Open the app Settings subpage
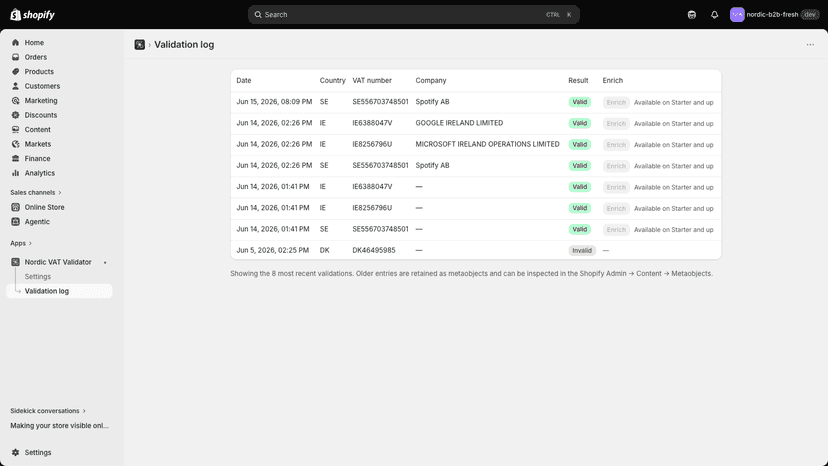Viewport: 828px width, 466px height. 37,276
